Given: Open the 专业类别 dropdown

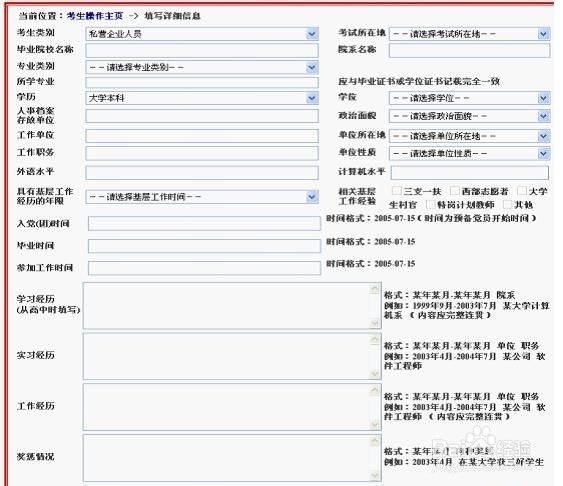Looking at the screenshot, I should [x=202, y=67].
